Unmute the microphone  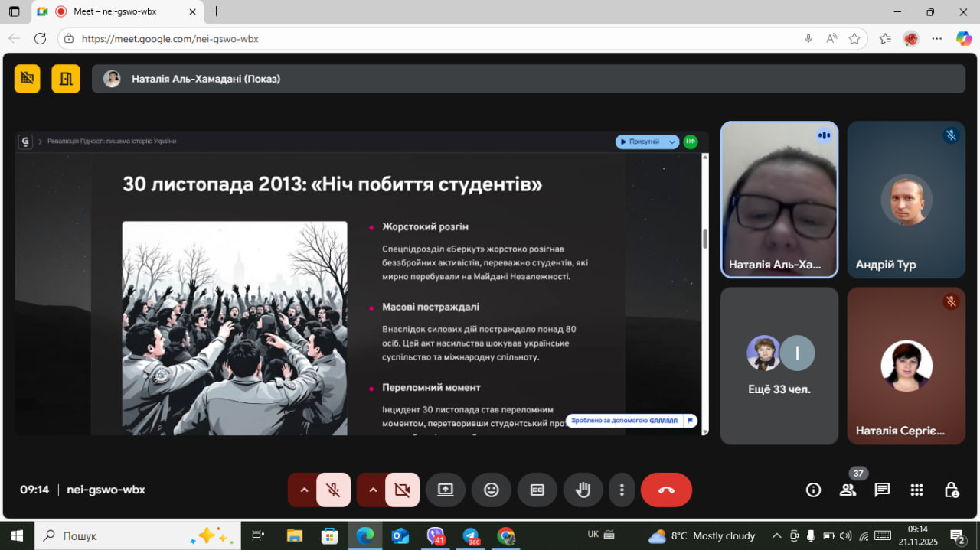tap(333, 490)
